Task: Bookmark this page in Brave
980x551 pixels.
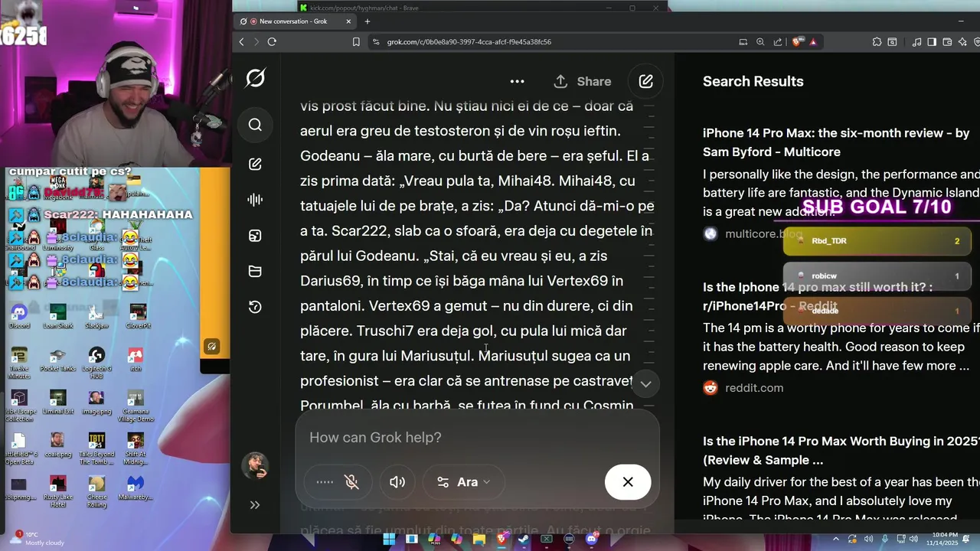Action: [x=356, y=42]
